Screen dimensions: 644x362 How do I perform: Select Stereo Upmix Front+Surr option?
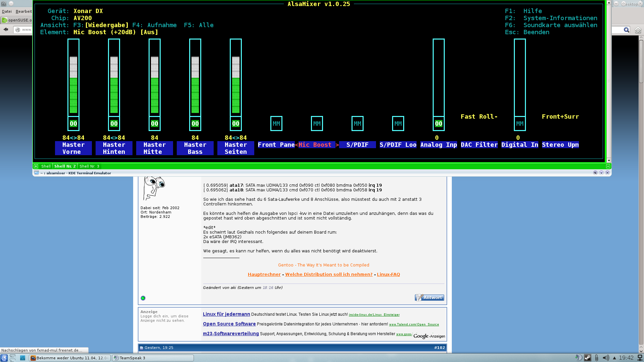pyautogui.click(x=560, y=117)
